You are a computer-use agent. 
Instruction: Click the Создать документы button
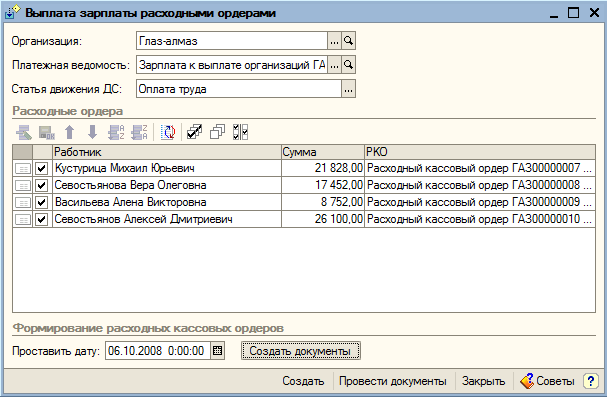(x=300, y=351)
